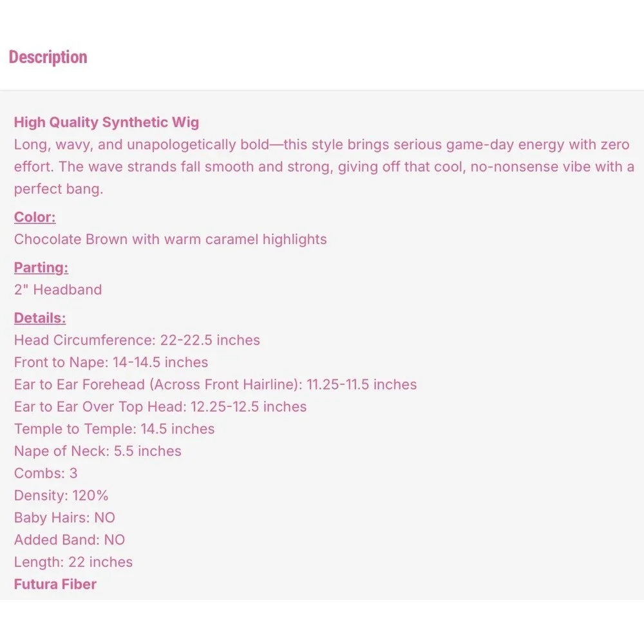
Task: Click the Nape of Neck measurement
Action: tap(98, 451)
